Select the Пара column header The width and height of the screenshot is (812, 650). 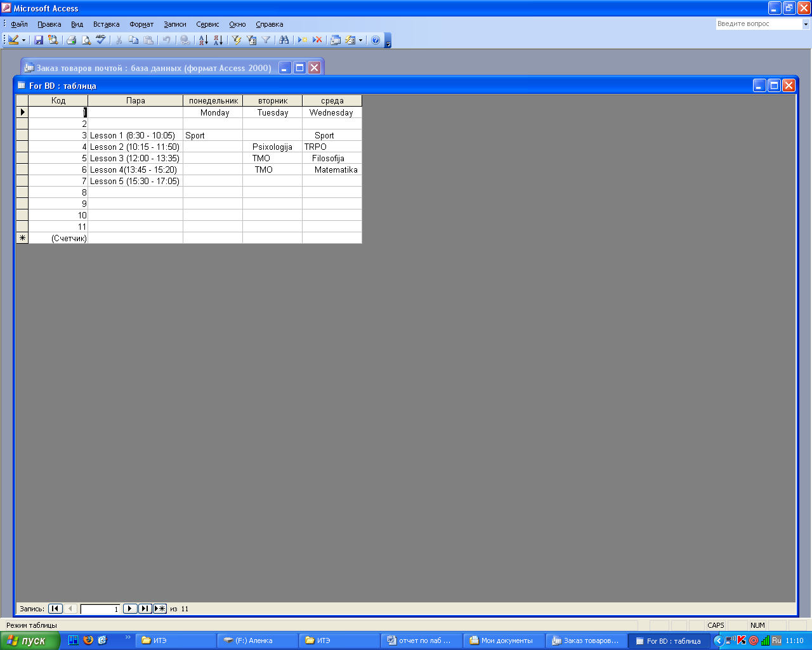click(x=136, y=100)
